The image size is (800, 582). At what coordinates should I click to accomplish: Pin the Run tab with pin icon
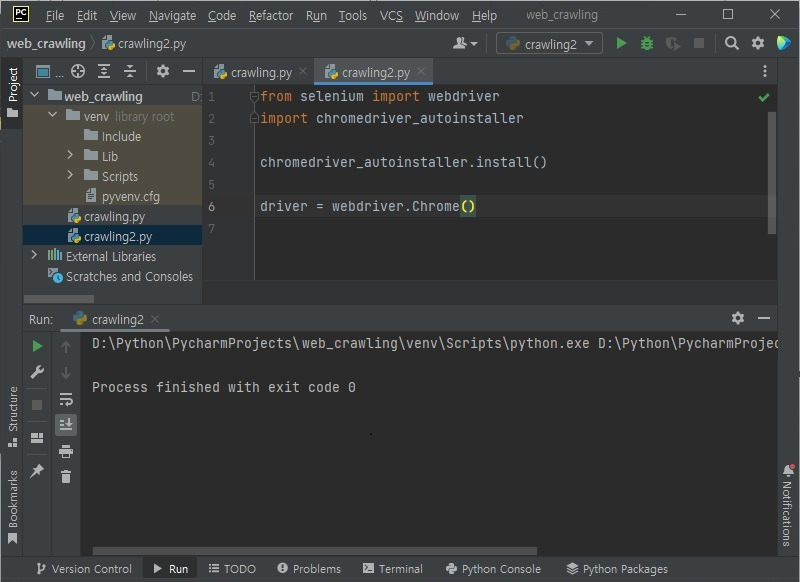(37, 471)
